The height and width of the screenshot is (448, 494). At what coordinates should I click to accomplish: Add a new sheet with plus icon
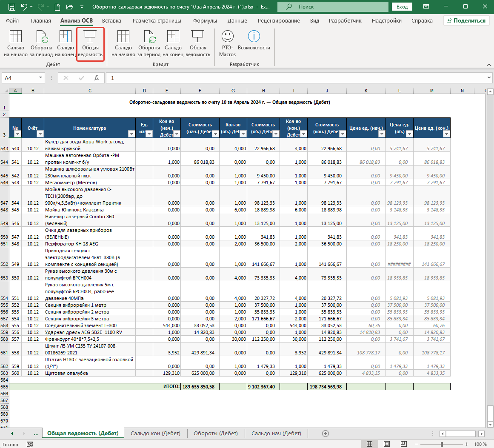pos(326,434)
